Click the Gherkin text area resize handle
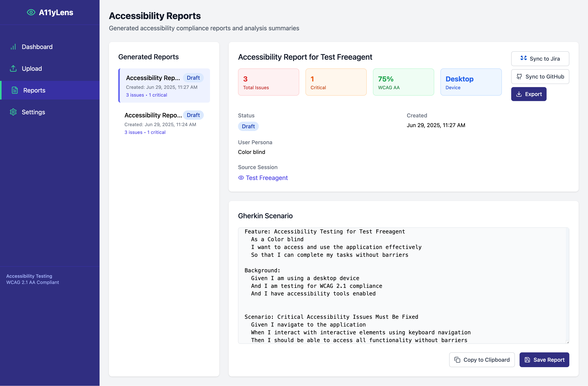Screen dimensions: 588x386 click(x=568, y=342)
